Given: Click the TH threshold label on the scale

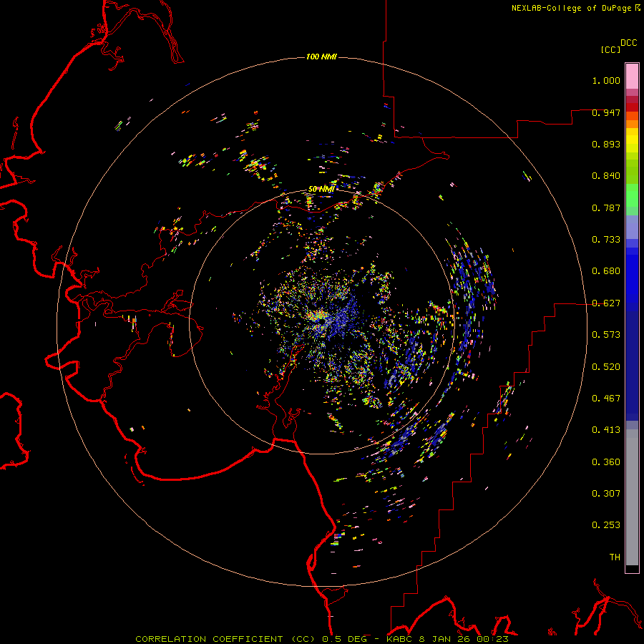Looking at the screenshot, I should click(x=615, y=557).
